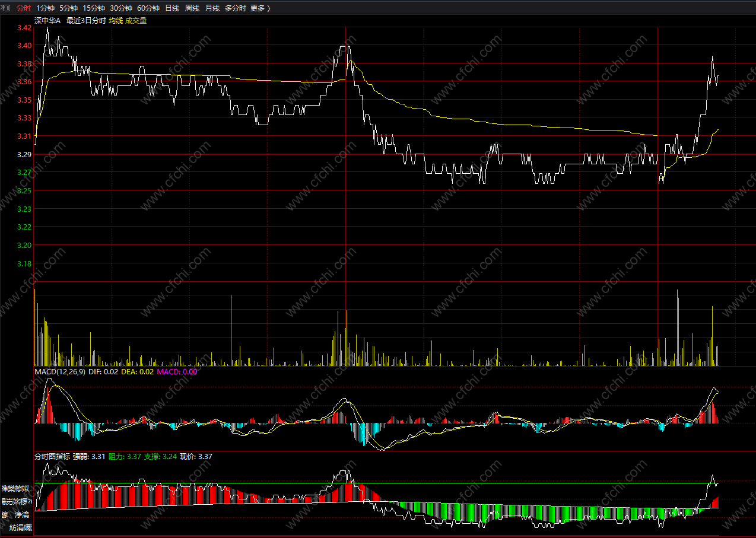Click the collapse panel icon at top-left

pos(5,8)
